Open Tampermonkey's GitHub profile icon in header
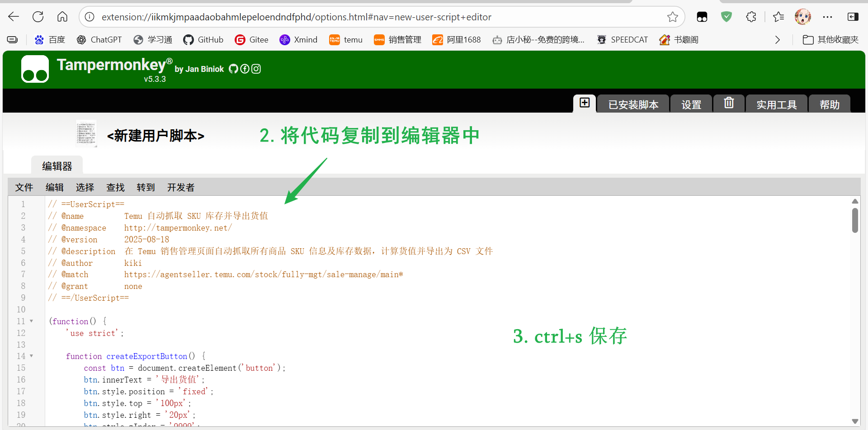The image size is (868, 430). pyautogui.click(x=233, y=69)
